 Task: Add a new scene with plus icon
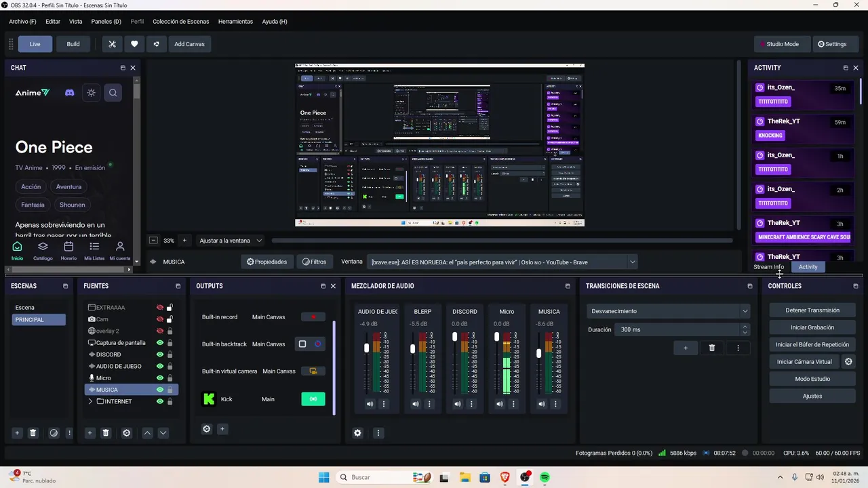pos(17,433)
